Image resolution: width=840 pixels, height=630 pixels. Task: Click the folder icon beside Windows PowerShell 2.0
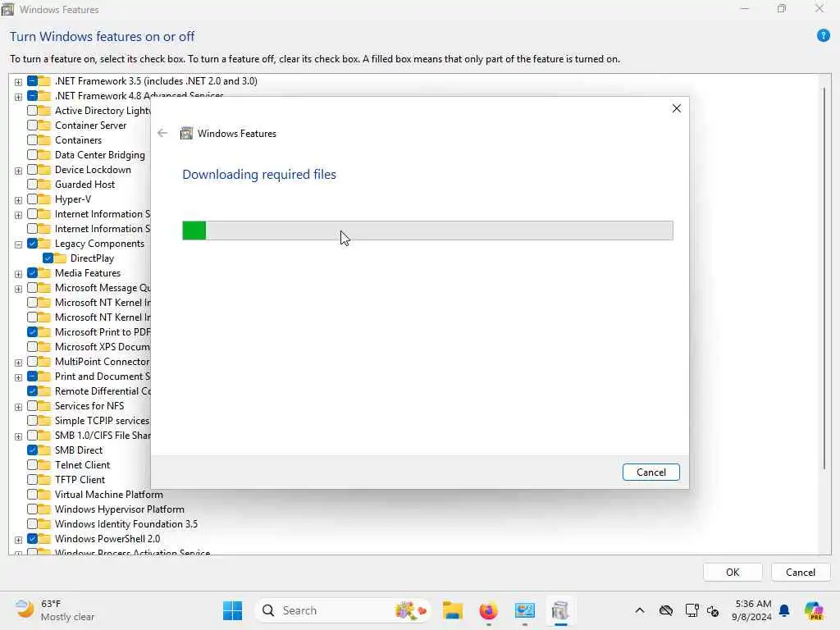click(44, 538)
